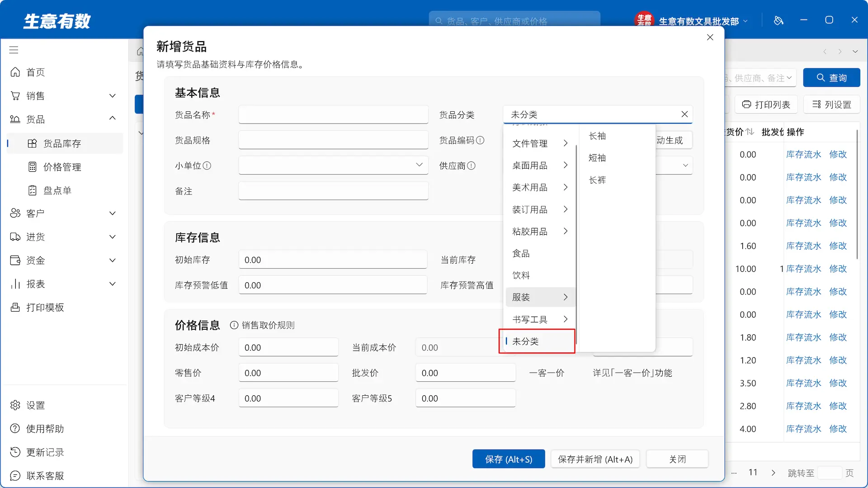Click the 报表 chart icon

coord(15,284)
